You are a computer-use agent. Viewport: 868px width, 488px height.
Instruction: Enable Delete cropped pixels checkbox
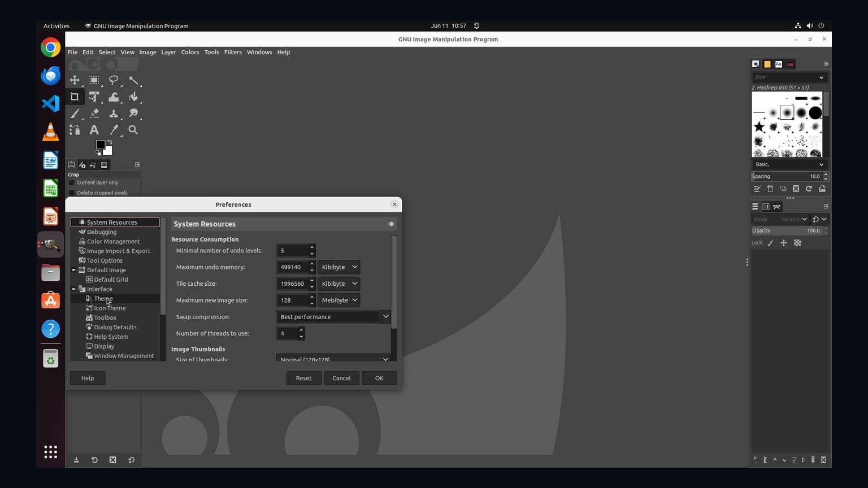pyautogui.click(x=72, y=193)
